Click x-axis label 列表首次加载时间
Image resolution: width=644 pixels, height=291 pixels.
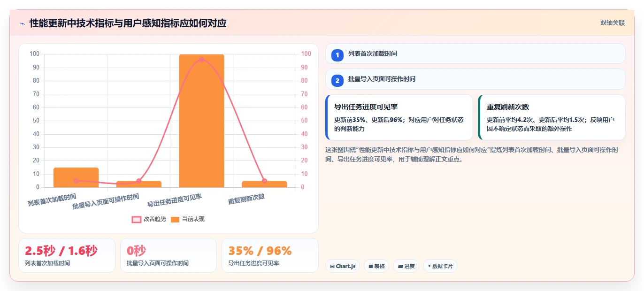tap(52, 199)
